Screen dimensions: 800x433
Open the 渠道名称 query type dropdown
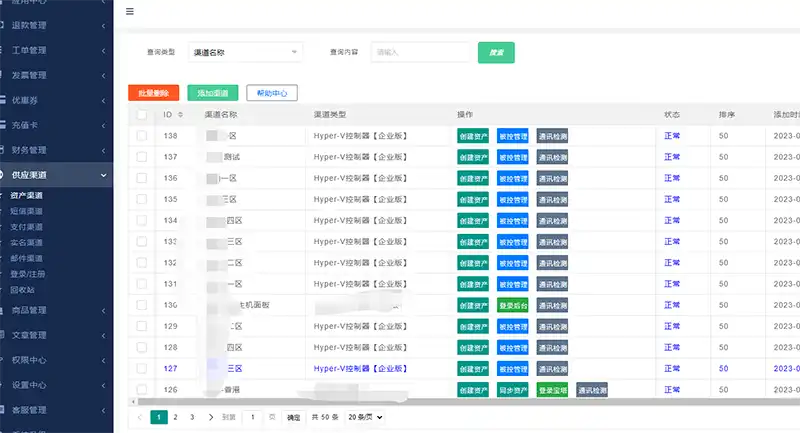point(245,52)
